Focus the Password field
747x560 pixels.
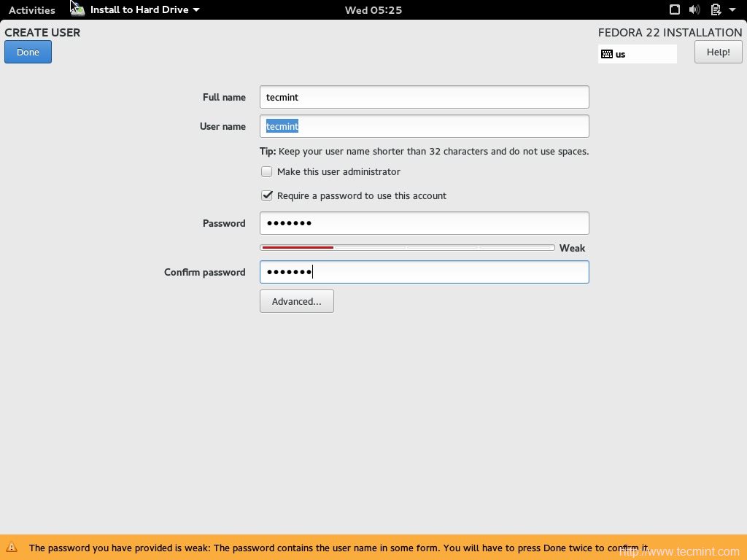(424, 223)
